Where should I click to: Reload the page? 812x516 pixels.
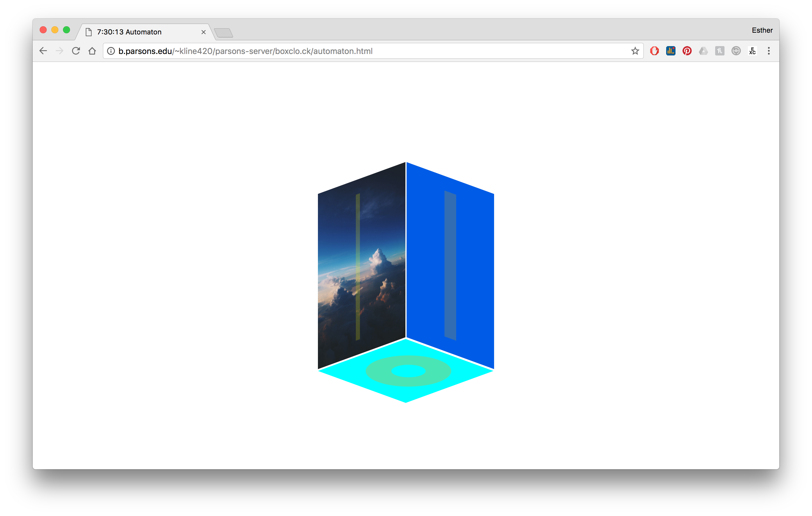(x=76, y=51)
